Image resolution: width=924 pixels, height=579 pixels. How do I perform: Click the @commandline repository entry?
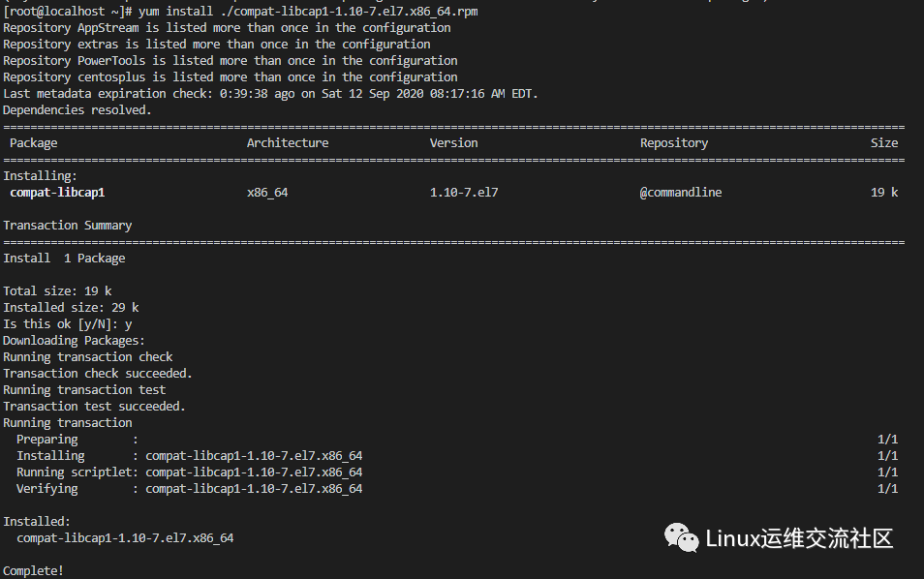tap(681, 193)
